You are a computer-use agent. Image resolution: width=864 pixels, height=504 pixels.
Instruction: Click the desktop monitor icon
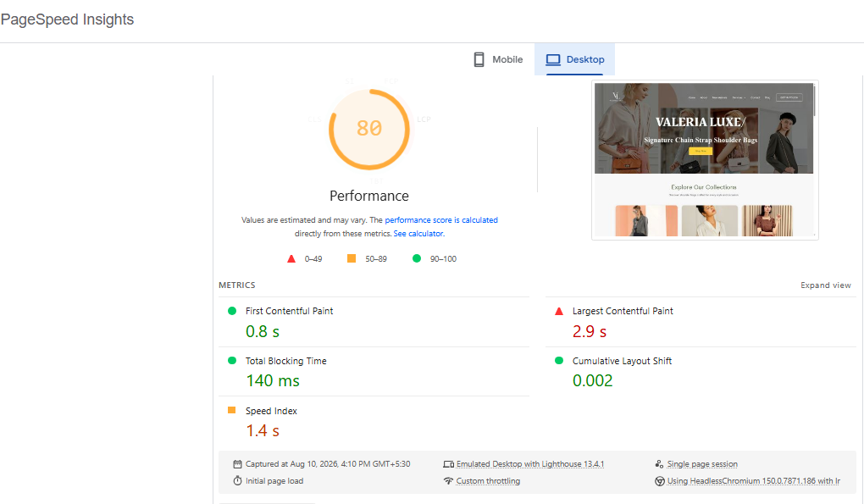[x=552, y=59]
